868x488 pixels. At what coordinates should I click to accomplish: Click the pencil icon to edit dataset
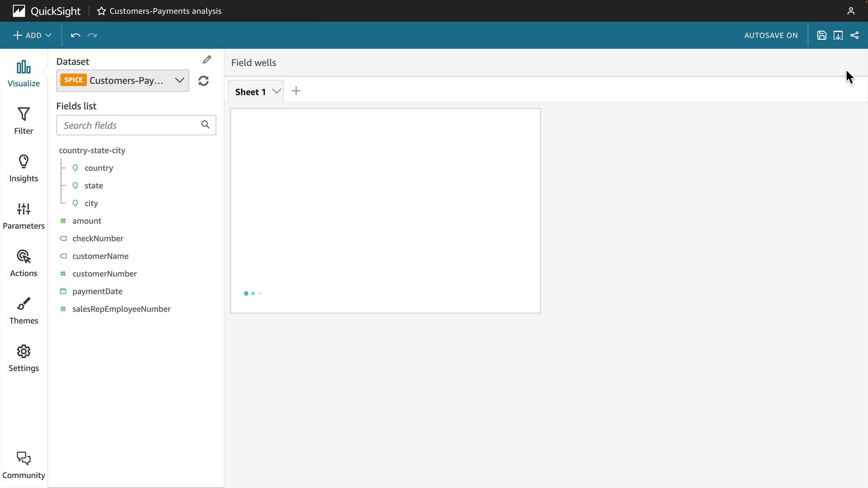207,60
